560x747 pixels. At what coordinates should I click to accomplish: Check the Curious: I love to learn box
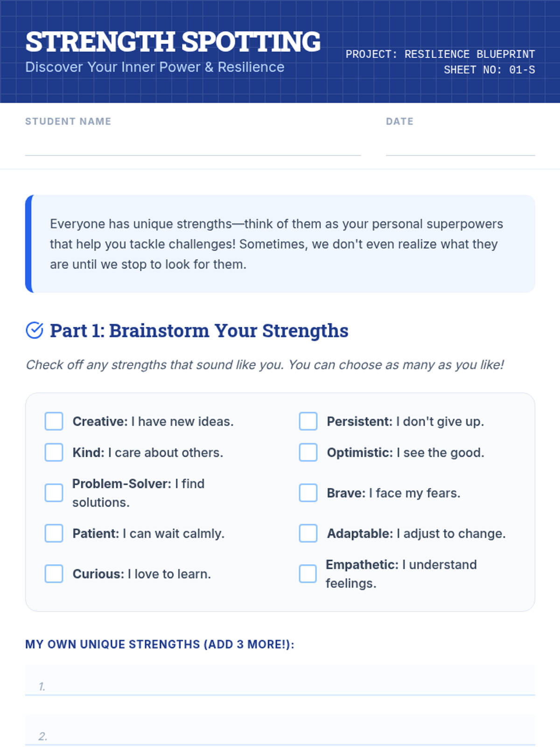pyautogui.click(x=54, y=574)
